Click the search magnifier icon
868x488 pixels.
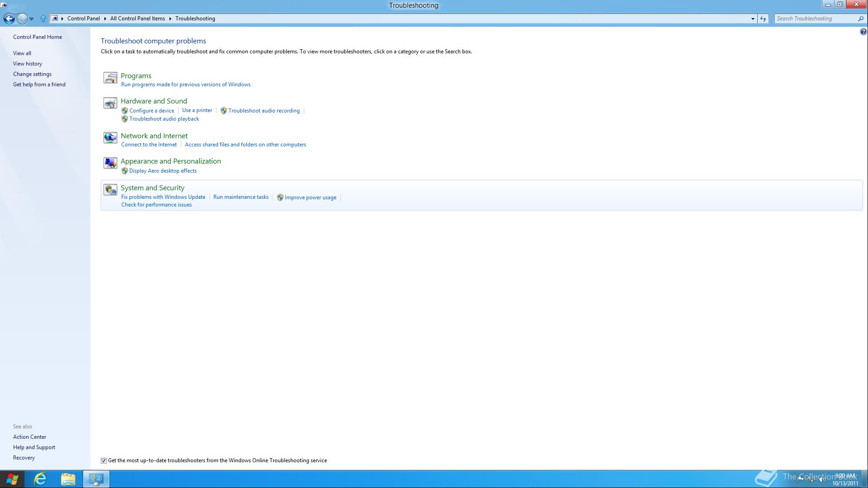pyautogui.click(x=860, y=19)
